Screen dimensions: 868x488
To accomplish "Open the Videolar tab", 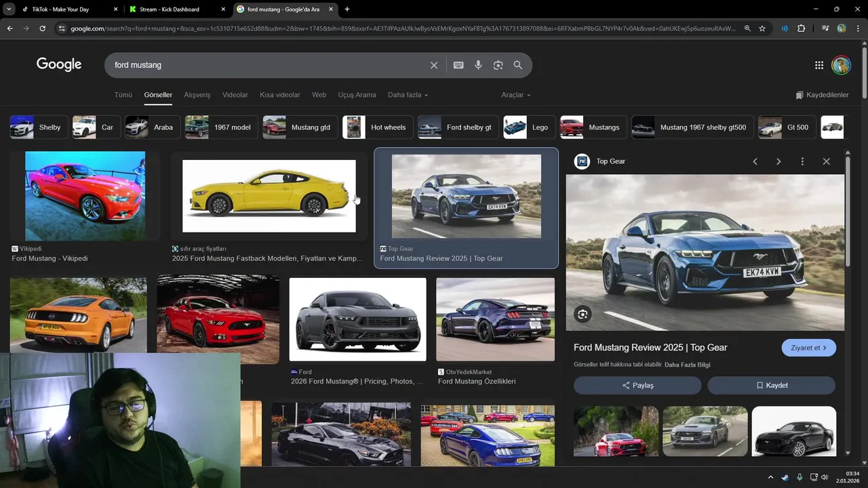I will 235,95.
